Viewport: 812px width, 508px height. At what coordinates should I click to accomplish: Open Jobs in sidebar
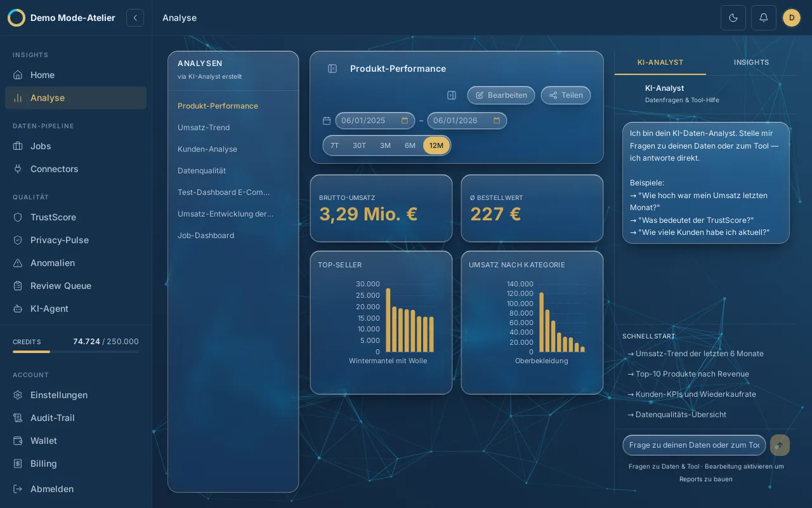click(x=75, y=146)
